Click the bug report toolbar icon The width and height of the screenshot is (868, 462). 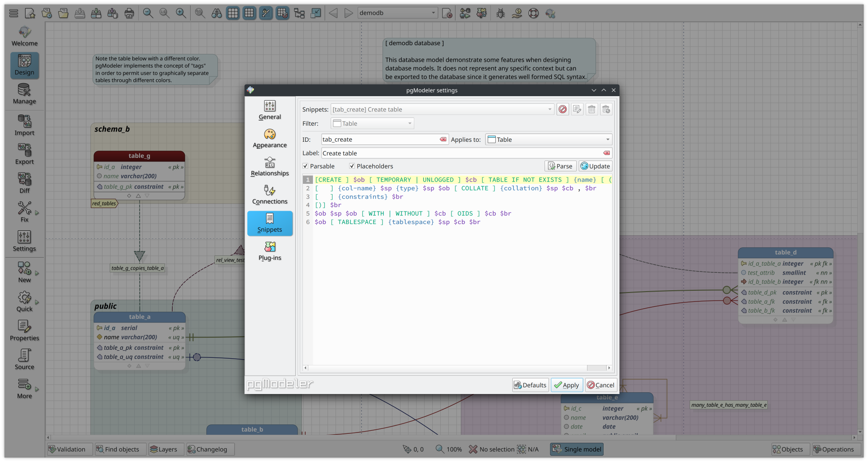[x=500, y=13]
